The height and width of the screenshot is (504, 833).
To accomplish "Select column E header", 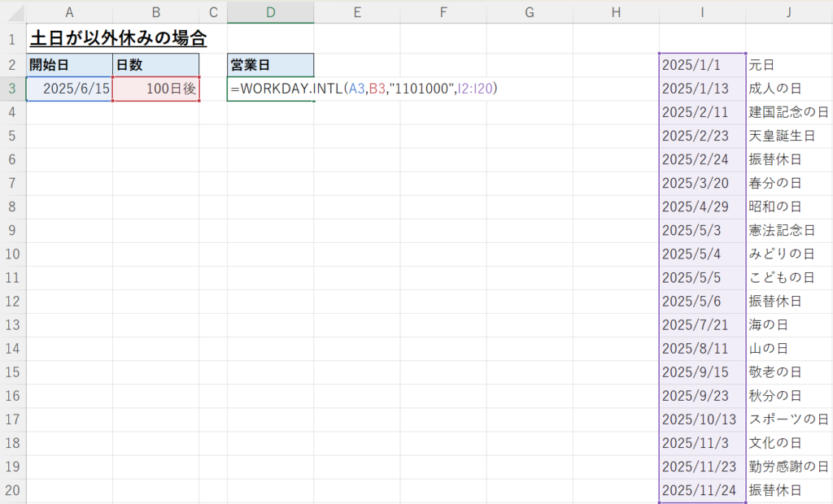I will 357,12.
